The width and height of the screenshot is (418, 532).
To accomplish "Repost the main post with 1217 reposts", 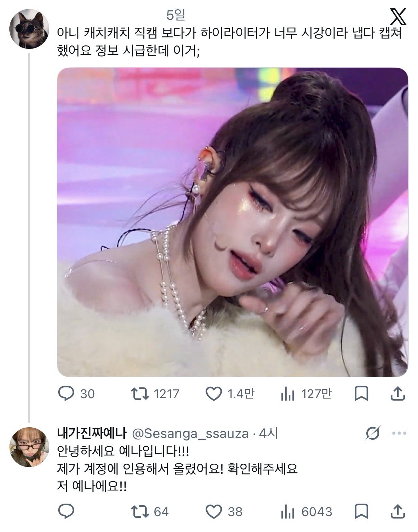I will point(140,394).
